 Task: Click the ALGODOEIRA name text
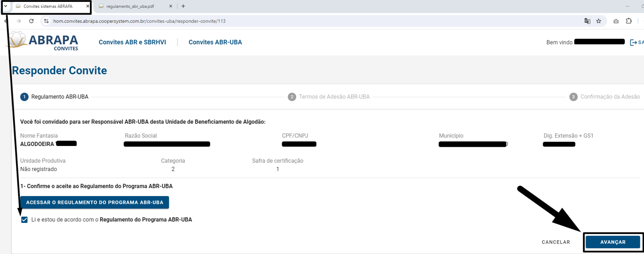click(37, 144)
